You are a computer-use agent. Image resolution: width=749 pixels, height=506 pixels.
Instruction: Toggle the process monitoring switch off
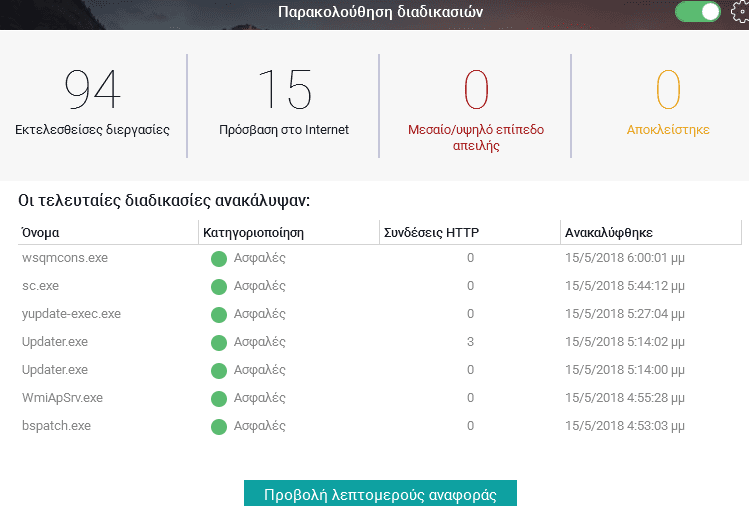click(x=698, y=11)
